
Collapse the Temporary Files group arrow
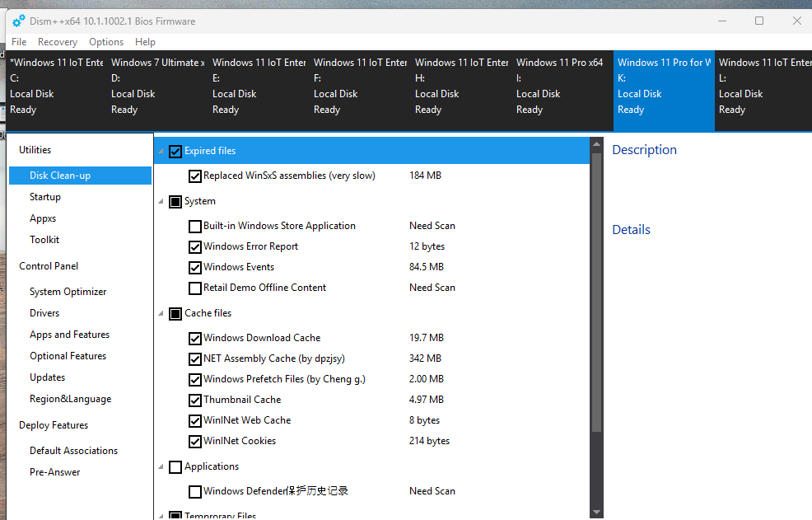pyautogui.click(x=161, y=517)
